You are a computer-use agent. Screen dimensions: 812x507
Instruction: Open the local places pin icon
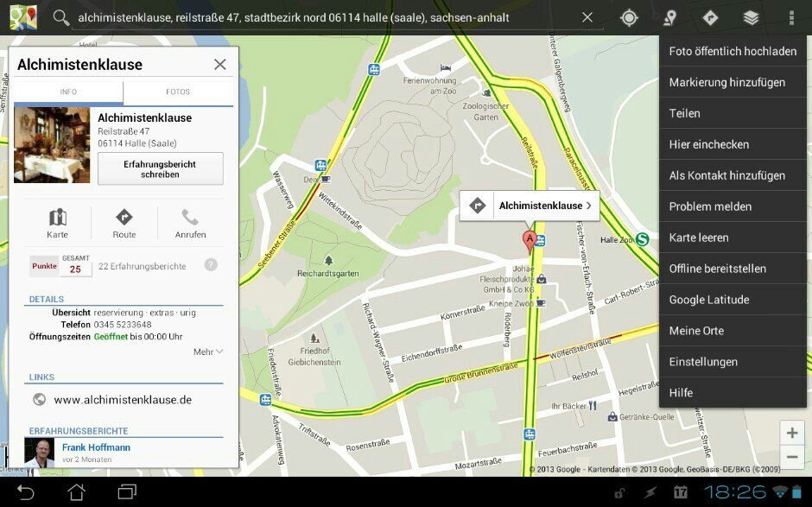[x=670, y=17]
